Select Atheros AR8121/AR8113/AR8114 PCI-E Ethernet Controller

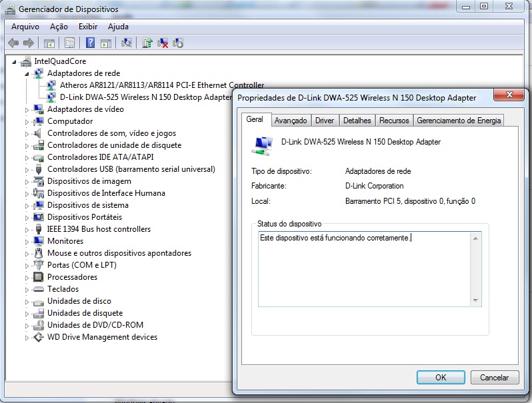click(x=162, y=85)
